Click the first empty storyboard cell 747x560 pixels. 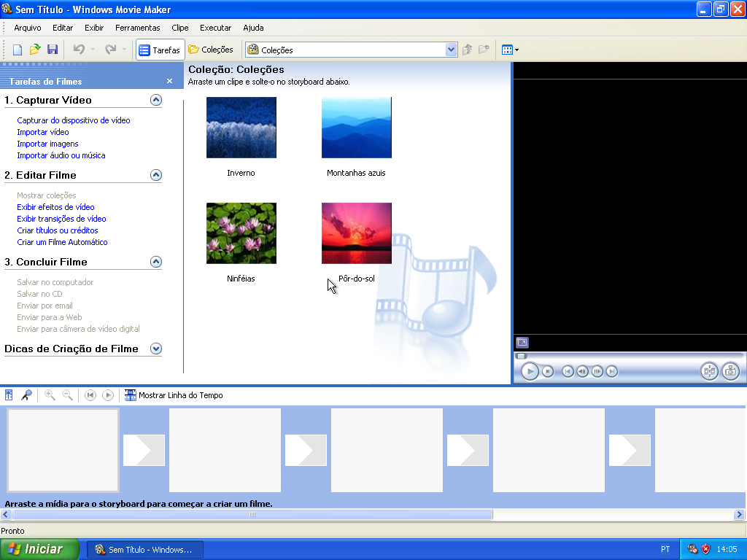[x=63, y=450]
